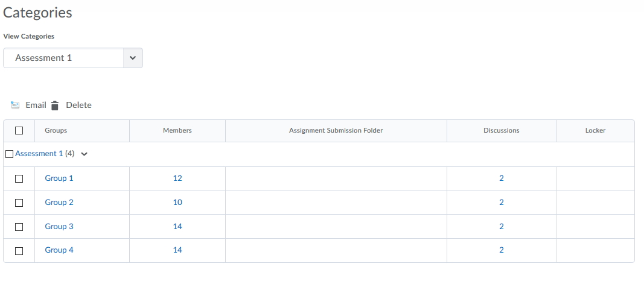View Group 1's 12 members
The image size is (644, 290).
(177, 178)
